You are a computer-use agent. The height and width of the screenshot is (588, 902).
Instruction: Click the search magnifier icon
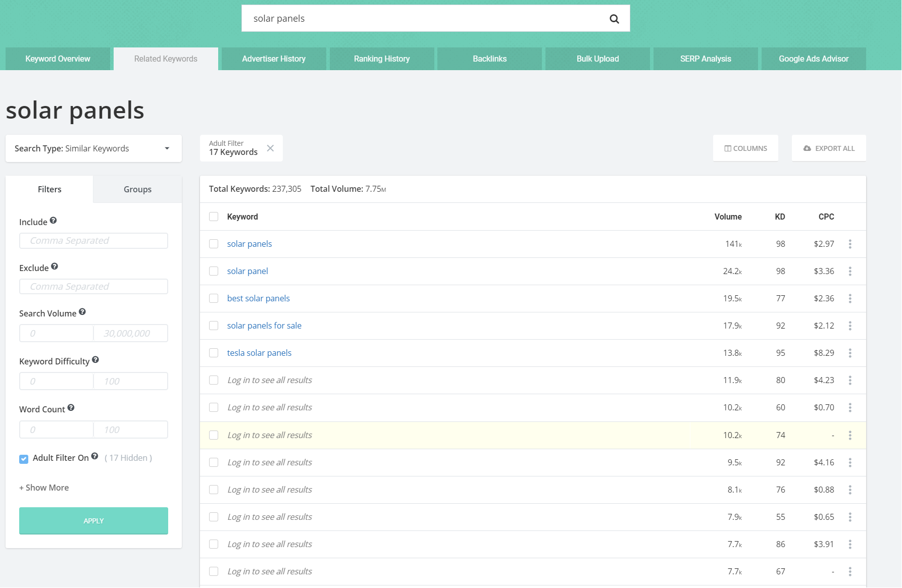pyautogui.click(x=614, y=19)
